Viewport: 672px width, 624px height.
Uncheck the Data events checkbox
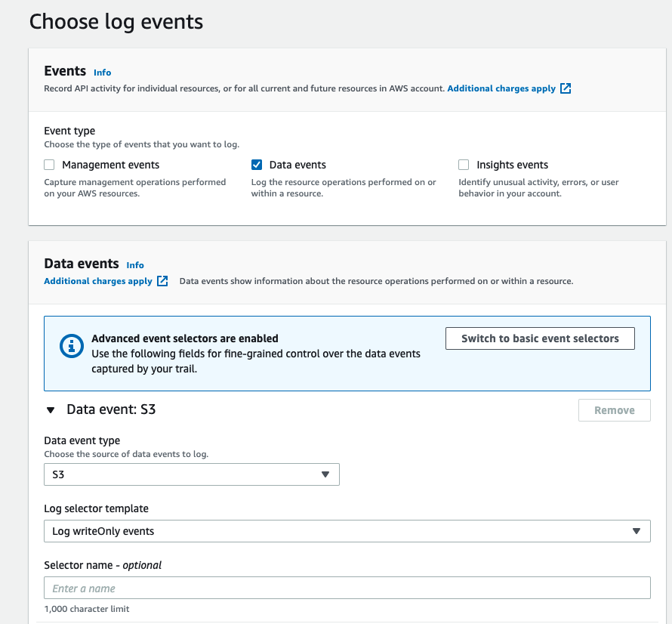(x=257, y=165)
